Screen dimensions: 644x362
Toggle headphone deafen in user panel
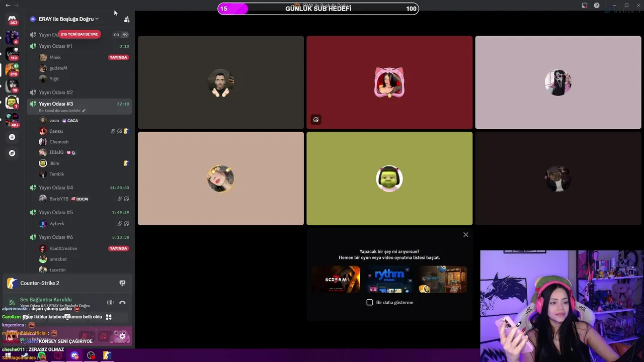click(x=104, y=336)
